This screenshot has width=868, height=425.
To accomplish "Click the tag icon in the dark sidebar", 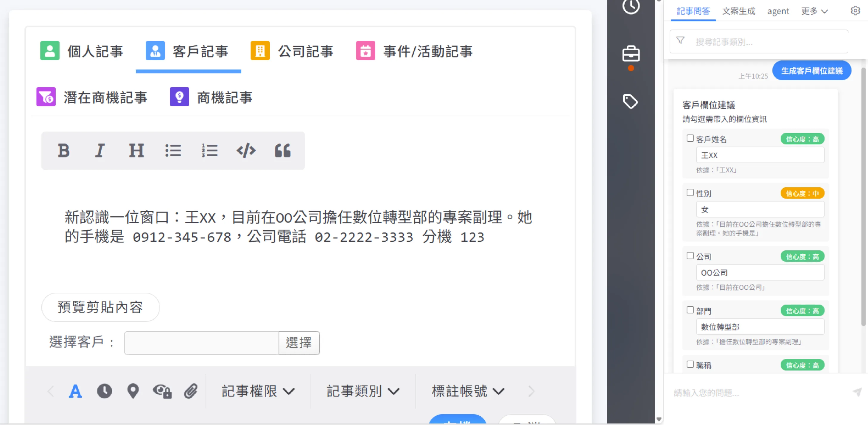I will tap(630, 101).
